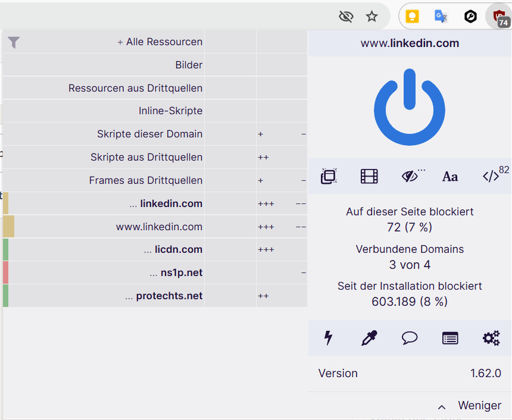Open the dashboard gears icon
Screen dimensions: 512x420
(491, 338)
